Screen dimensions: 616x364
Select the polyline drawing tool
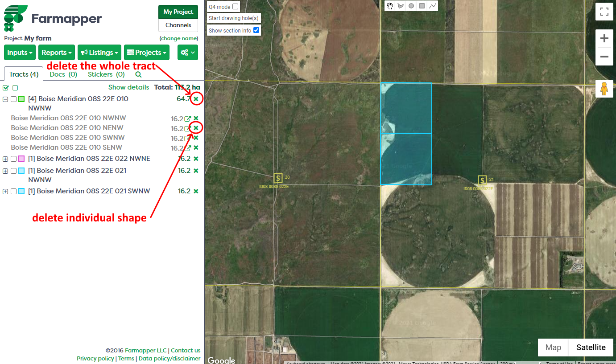click(433, 6)
